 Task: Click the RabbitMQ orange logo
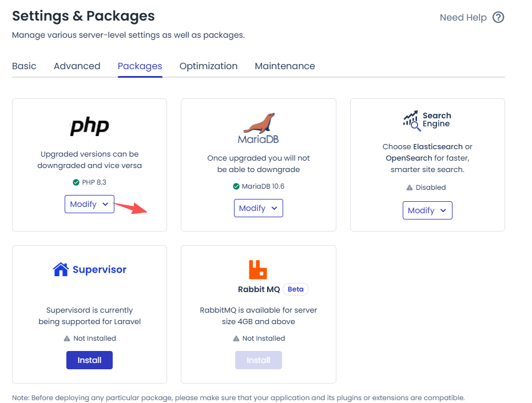pyautogui.click(x=258, y=269)
